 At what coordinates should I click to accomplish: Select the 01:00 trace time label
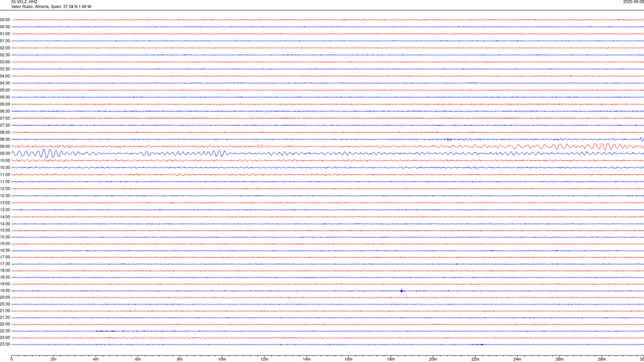[x=5, y=34]
